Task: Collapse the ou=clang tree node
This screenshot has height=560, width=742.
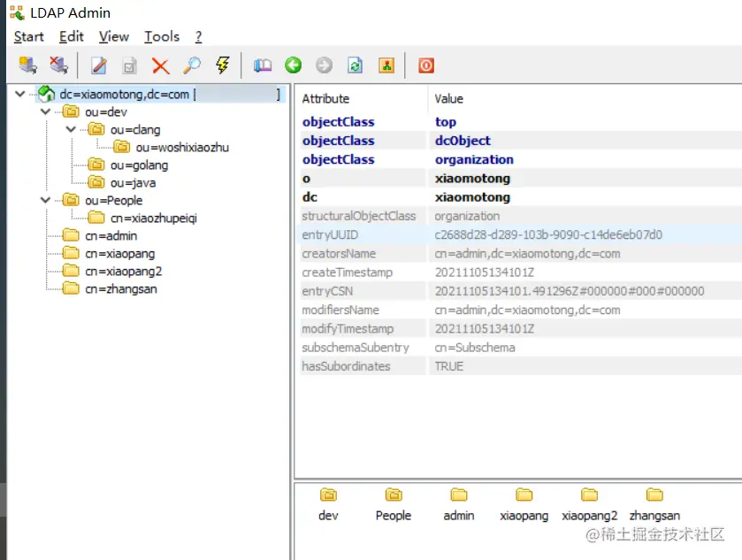Action: pos(71,129)
